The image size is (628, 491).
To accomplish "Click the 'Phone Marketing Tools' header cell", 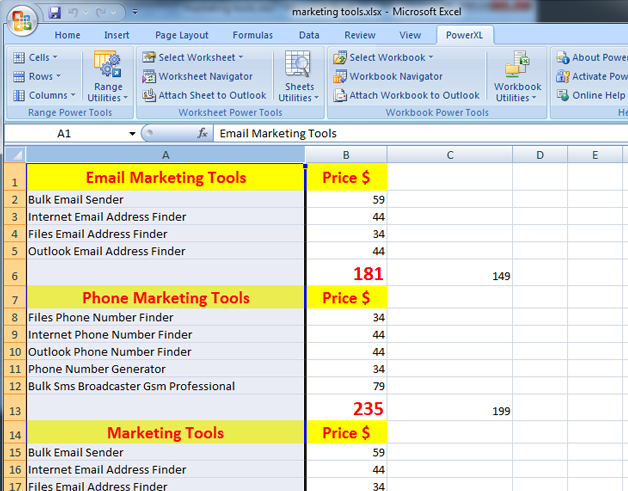I will tap(165, 297).
